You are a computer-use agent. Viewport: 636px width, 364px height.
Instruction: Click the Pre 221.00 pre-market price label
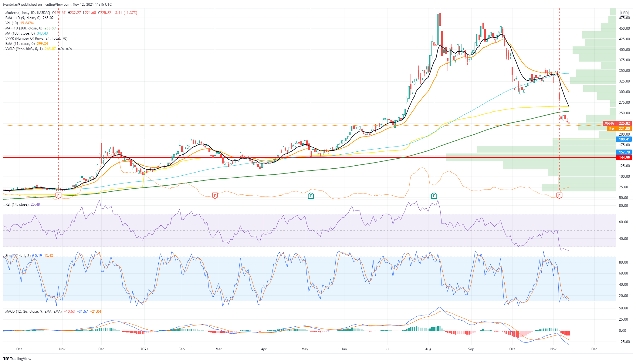coord(620,129)
